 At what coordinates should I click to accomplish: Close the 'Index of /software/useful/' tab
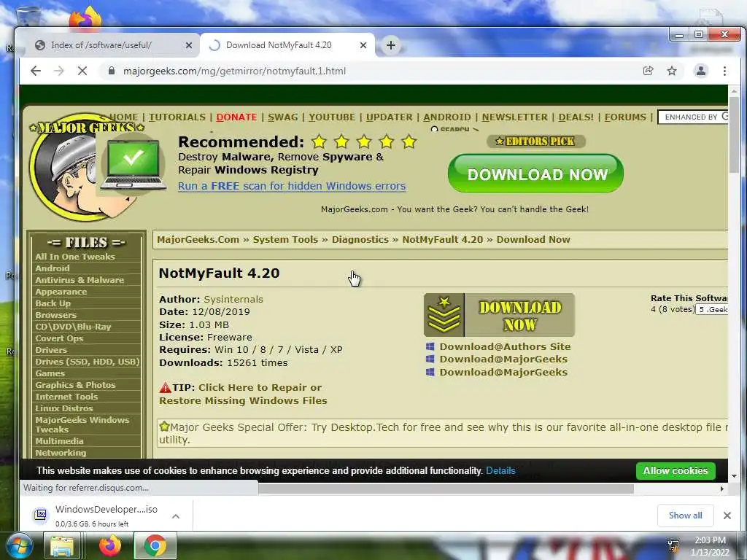[x=189, y=45]
